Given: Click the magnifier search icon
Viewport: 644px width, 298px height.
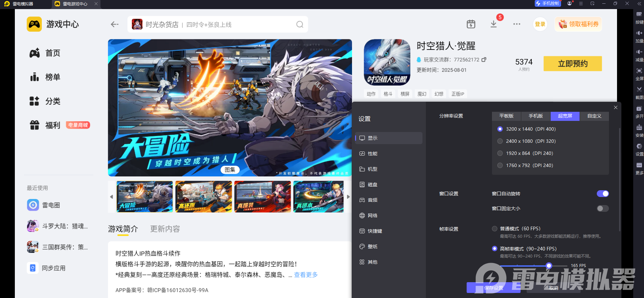Looking at the screenshot, I should click(x=300, y=24).
